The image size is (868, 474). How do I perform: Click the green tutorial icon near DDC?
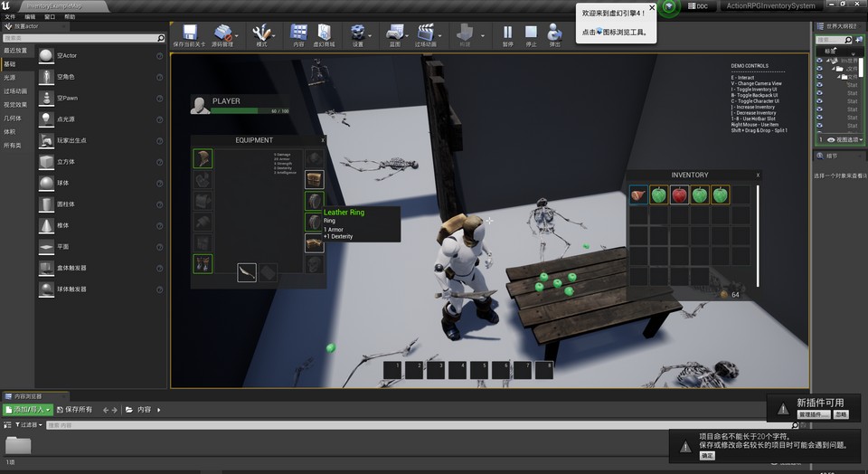pyautogui.click(x=669, y=7)
